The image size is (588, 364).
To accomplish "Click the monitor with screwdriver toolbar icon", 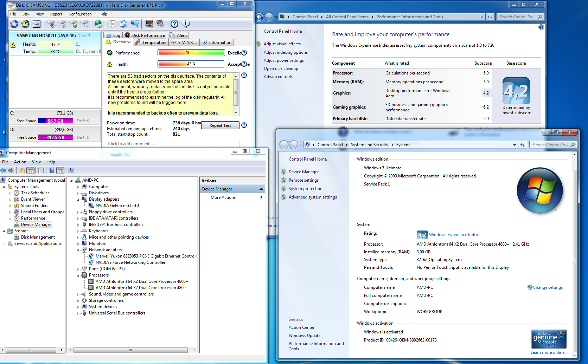I will (x=149, y=24).
